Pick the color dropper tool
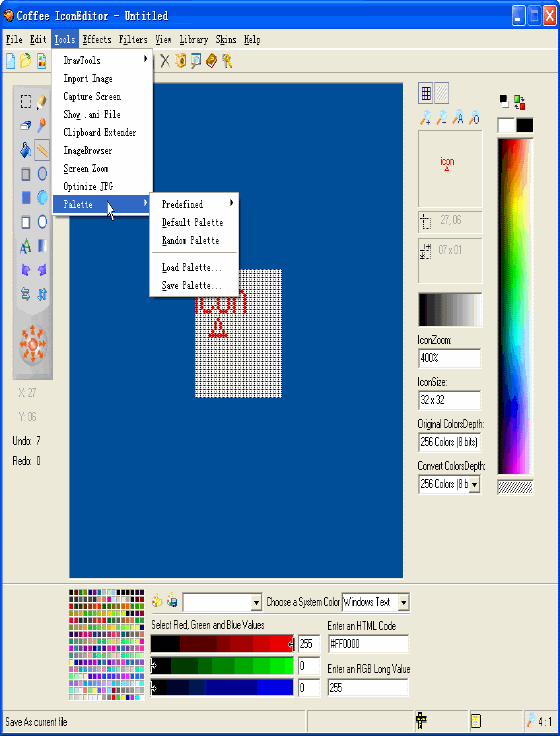The image size is (560, 736). (42, 125)
